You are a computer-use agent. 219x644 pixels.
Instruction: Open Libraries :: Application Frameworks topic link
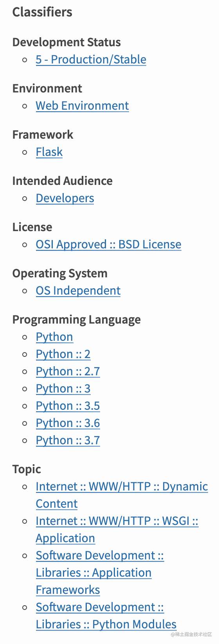click(x=100, y=573)
